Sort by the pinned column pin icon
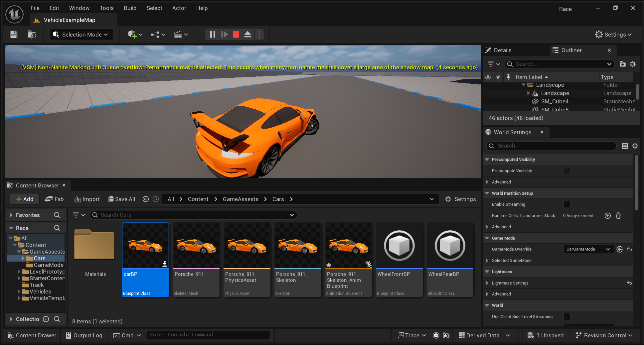 click(x=508, y=77)
